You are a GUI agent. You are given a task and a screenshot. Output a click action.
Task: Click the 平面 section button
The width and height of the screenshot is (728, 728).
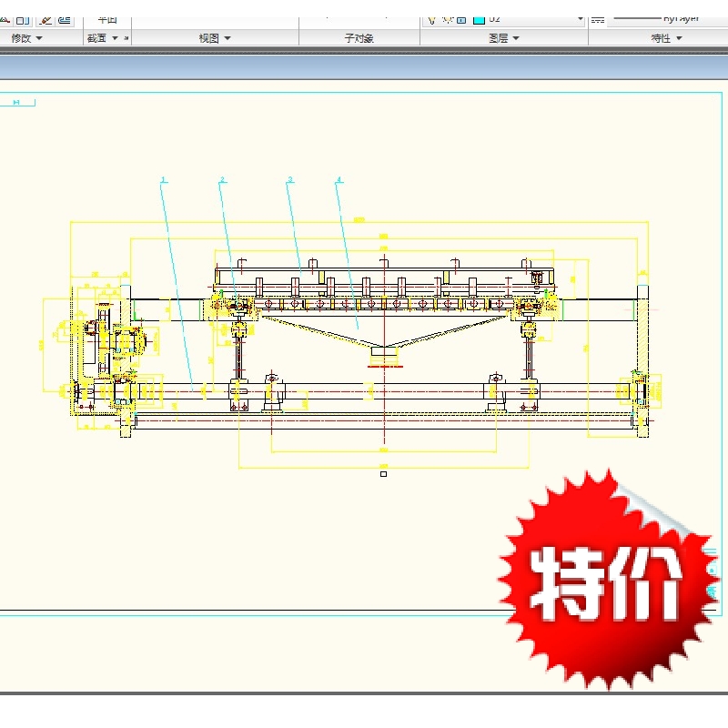(x=107, y=20)
